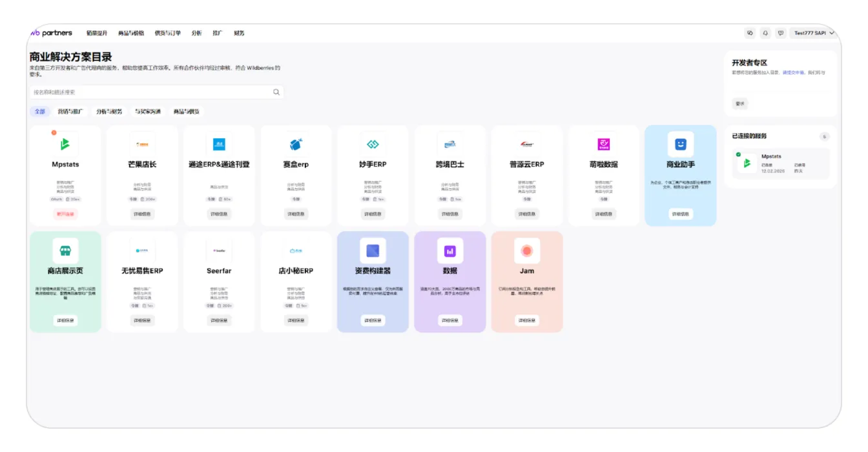
Task: Open the 商品与价格 menu
Action: (131, 33)
